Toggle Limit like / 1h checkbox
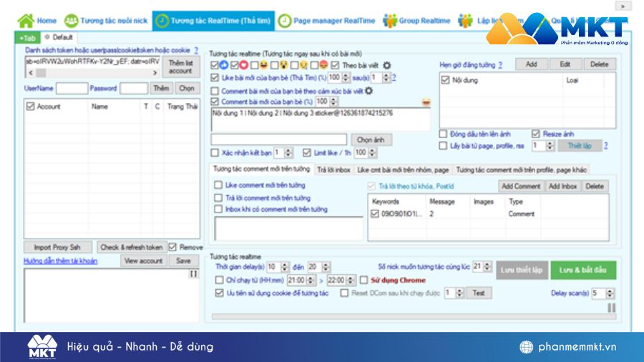Image resolution: width=644 pixels, height=362 pixels. [307, 152]
